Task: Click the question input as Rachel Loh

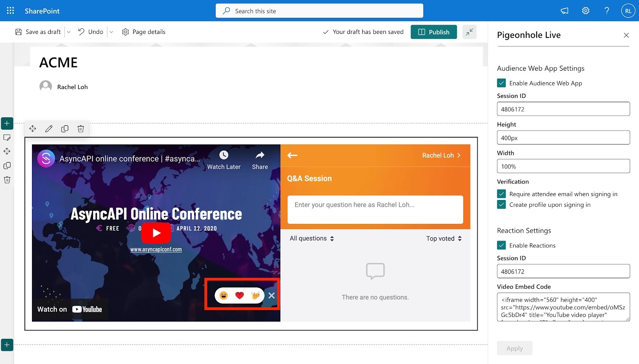Action: click(x=375, y=209)
